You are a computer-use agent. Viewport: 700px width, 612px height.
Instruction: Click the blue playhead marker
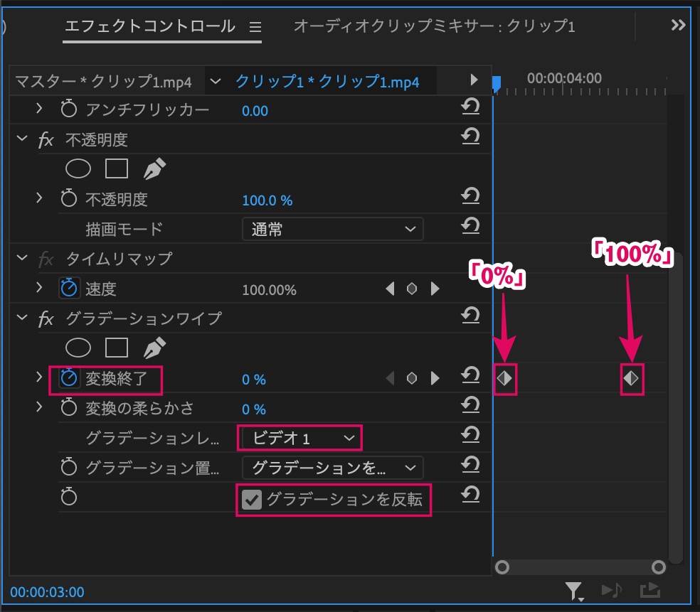point(497,83)
